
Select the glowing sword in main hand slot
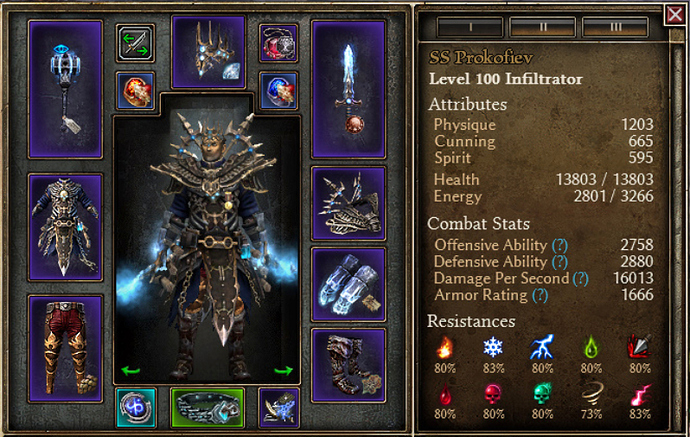[x=348, y=89]
